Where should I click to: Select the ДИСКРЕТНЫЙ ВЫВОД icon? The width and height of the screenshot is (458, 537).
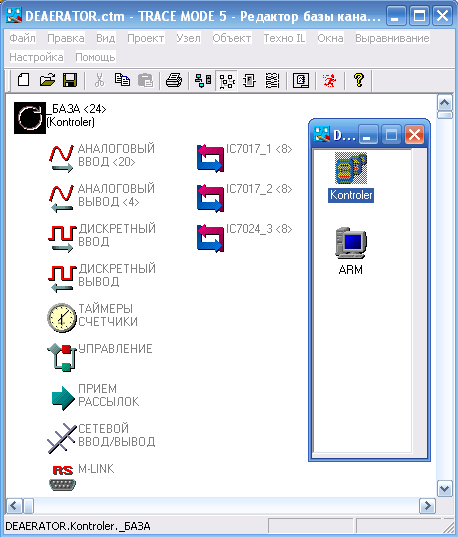point(62,278)
